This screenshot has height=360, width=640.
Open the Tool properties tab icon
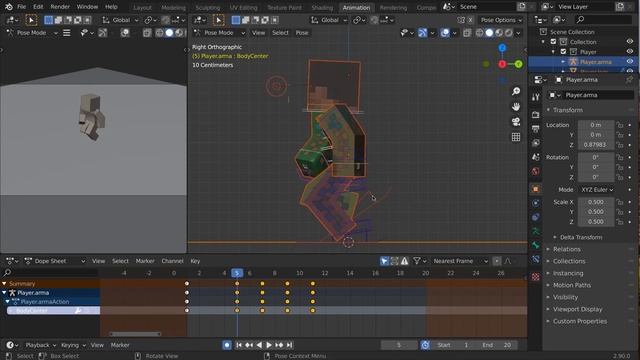coord(536,97)
